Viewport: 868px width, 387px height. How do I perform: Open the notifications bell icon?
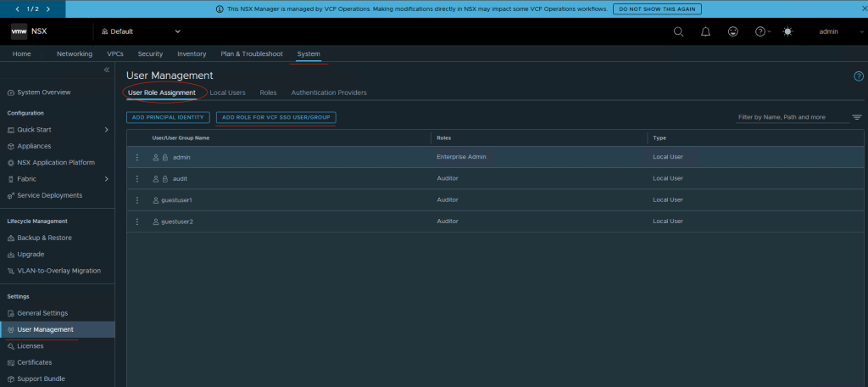[705, 31]
